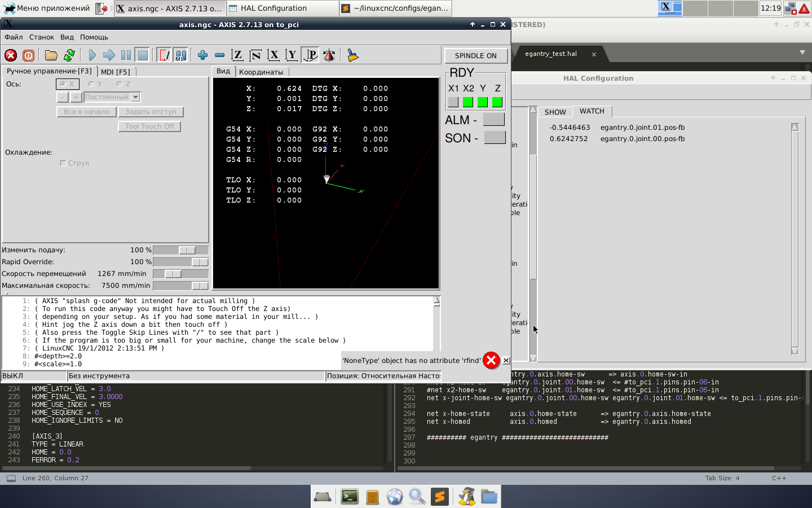Image resolution: width=812 pixels, height=508 pixels.
Task: Toggle the skip lines toolbar button
Action: (x=164, y=55)
